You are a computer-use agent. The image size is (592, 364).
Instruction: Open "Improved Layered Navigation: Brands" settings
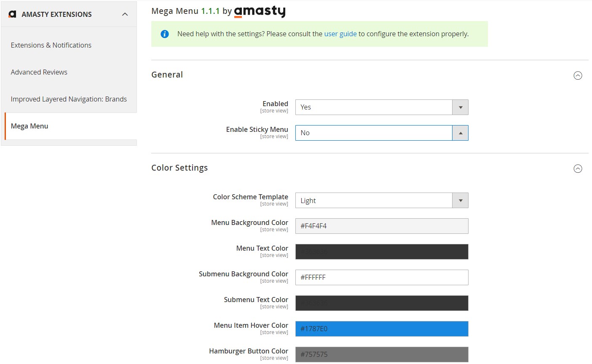[x=69, y=99]
